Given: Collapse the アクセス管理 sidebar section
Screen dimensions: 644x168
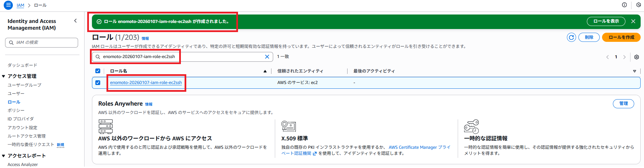Looking at the screenshot, I should 4,76.
